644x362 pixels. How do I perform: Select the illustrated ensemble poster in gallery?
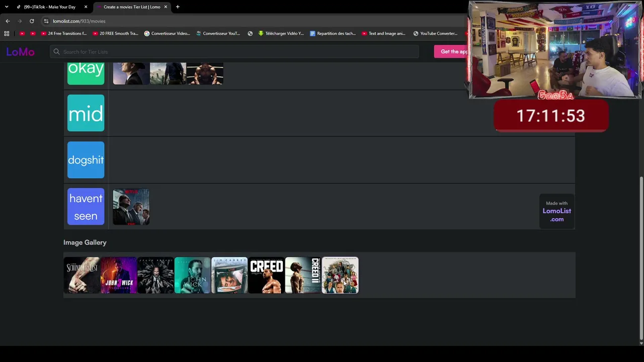(x=340, y=275)
